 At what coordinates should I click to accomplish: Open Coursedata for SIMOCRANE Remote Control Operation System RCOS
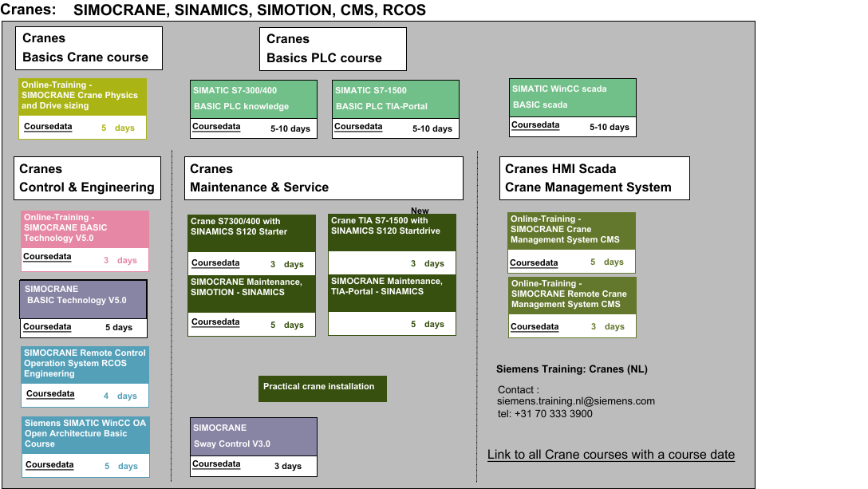(50, 394)
